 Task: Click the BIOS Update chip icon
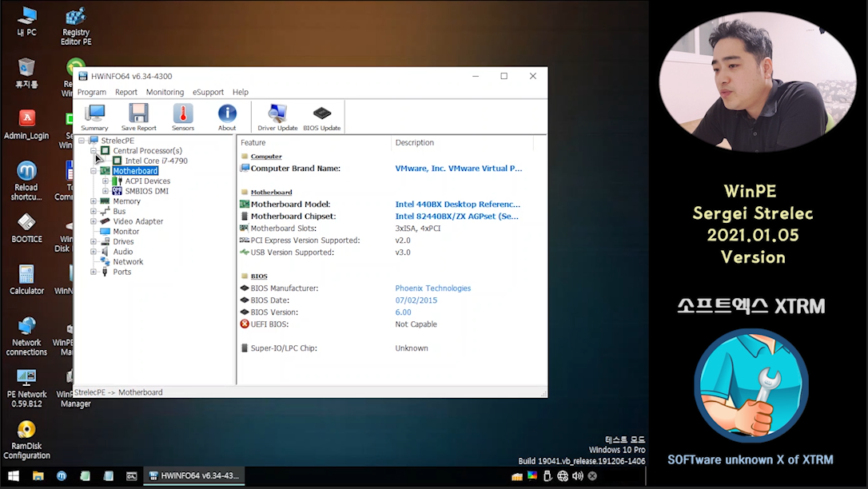321,117
